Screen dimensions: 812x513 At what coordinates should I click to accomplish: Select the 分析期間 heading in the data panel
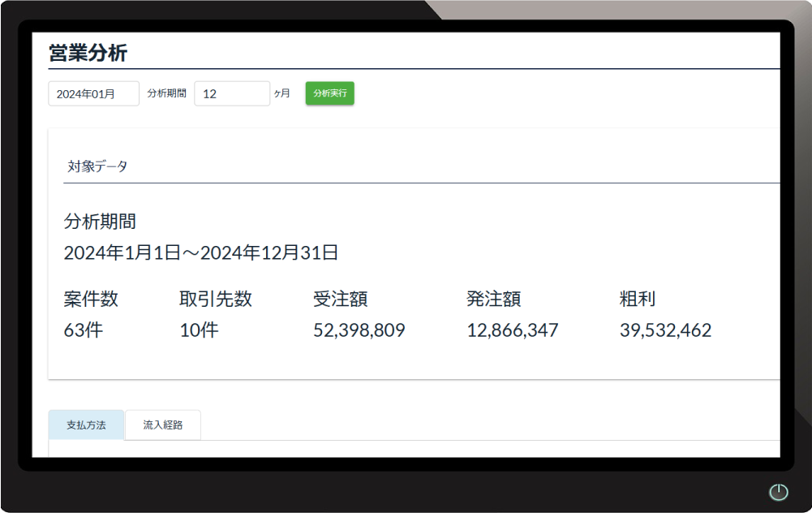pos(101,221)
